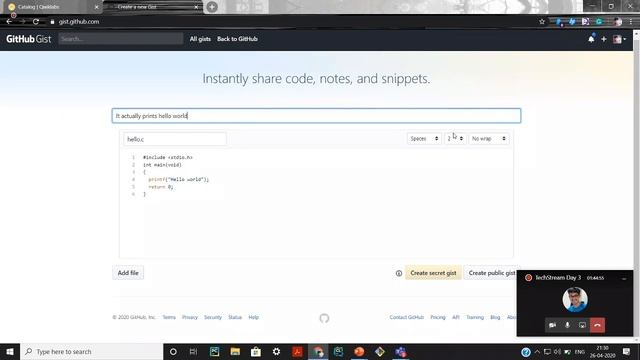
Task: Go back in browser history
Action: point(9,22)
